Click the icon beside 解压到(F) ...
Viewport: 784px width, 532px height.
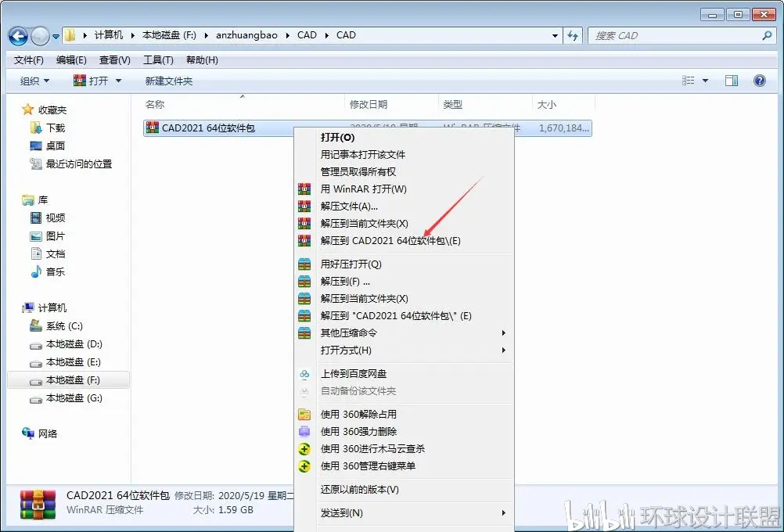(304, 282)
